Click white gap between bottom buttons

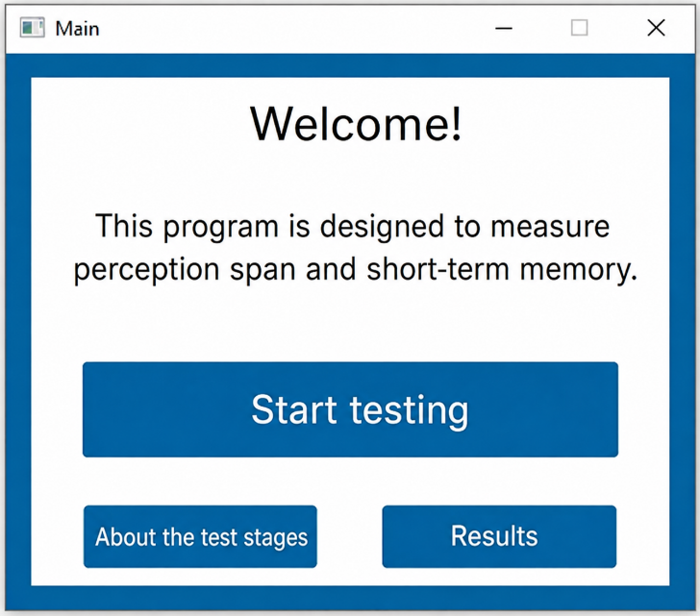pyautogui.click(x=350, y=536)
